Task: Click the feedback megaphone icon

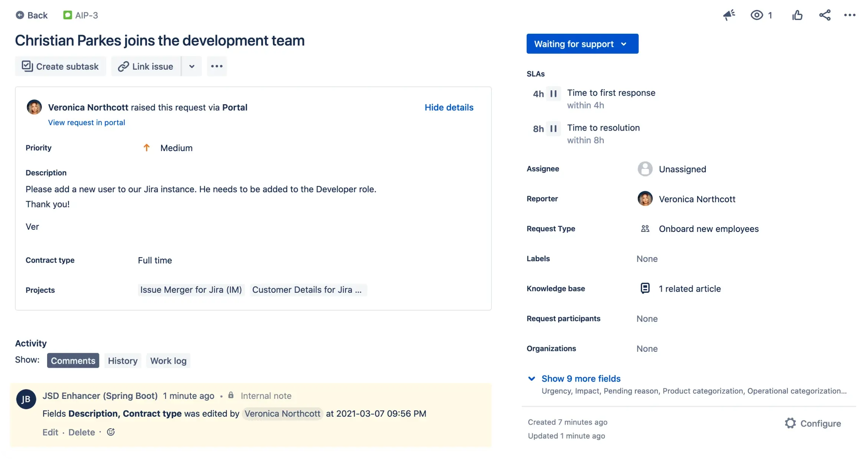Action: [x=729, y=15]
